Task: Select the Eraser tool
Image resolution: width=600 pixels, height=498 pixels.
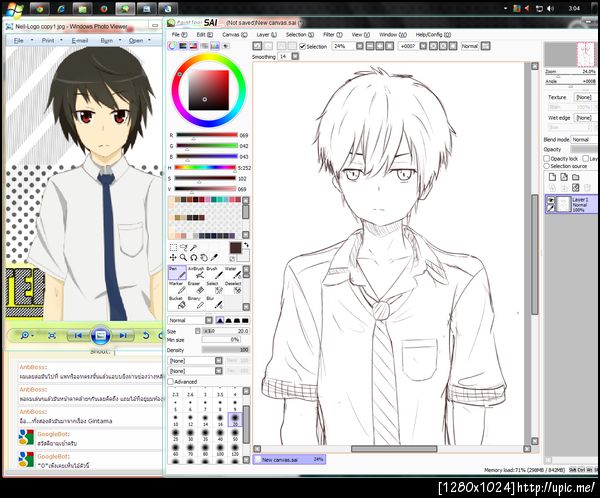Action: point(196,287)
